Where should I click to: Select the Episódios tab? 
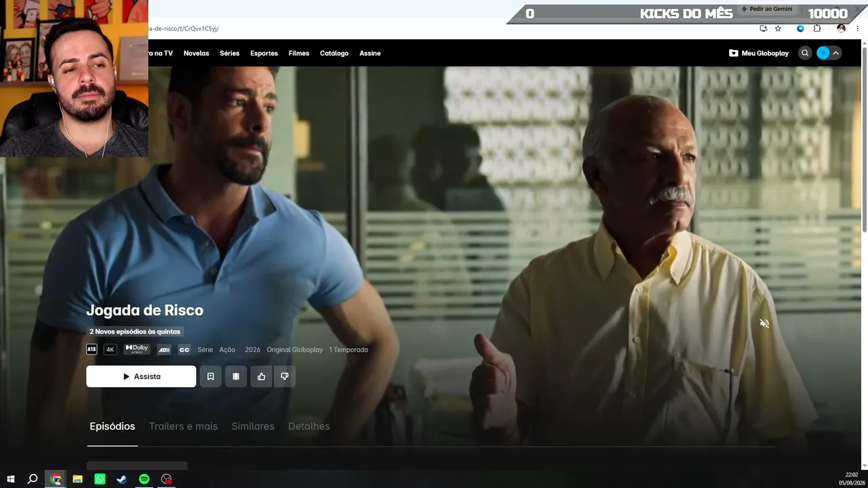tap(113, 426)
